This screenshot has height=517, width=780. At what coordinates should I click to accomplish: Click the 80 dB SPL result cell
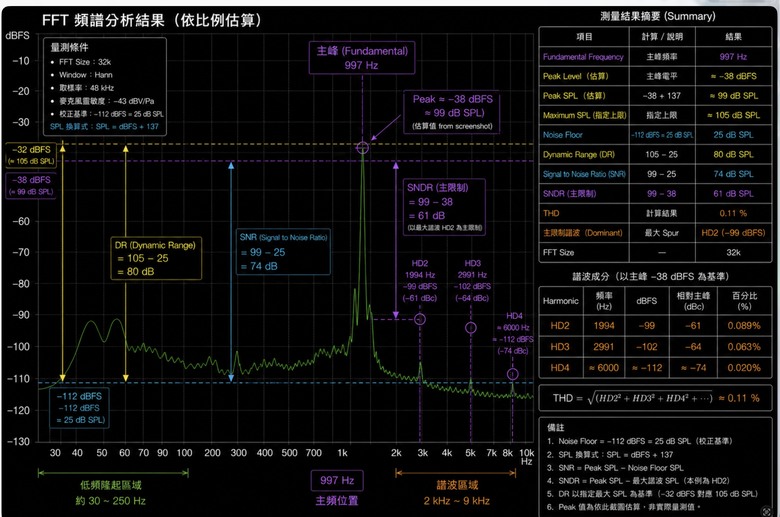733,154
